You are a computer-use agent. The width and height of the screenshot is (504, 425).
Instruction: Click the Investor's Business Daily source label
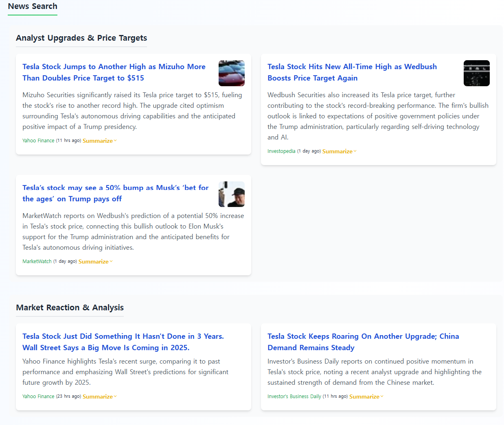click(x=294, y=397)
